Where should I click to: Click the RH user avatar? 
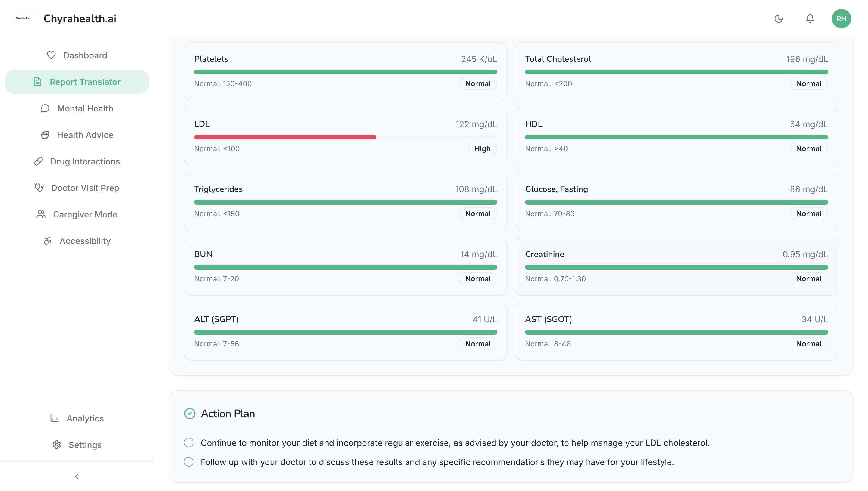point(841,19)
